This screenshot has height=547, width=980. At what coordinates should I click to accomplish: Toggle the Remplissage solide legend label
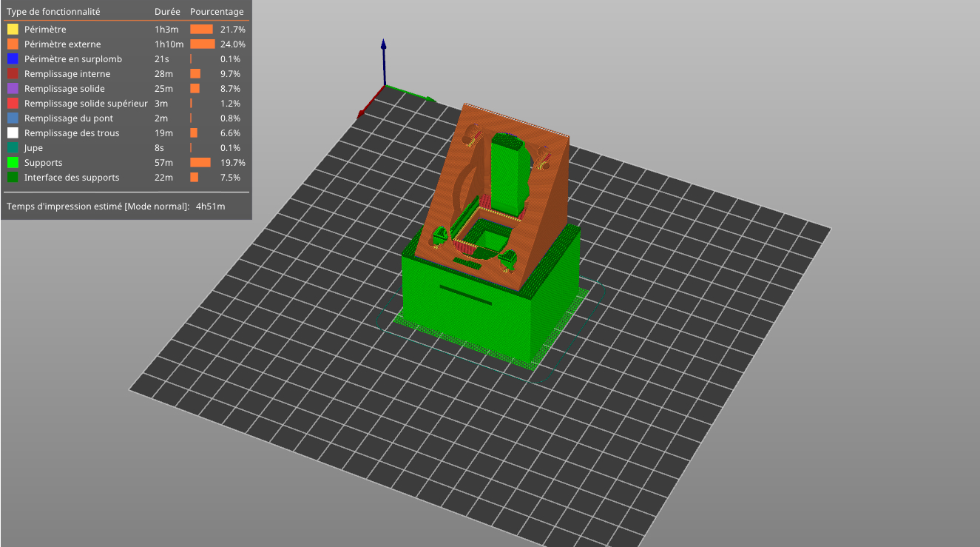64,89
